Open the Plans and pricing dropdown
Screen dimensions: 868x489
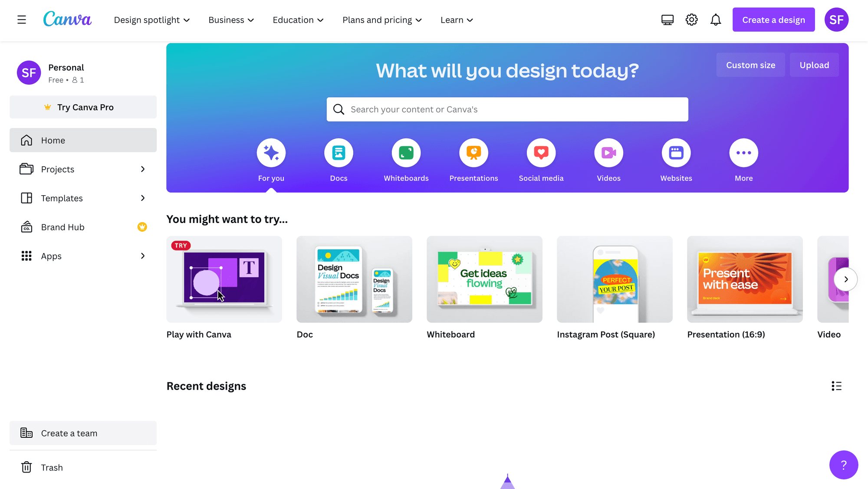(381, 20)
